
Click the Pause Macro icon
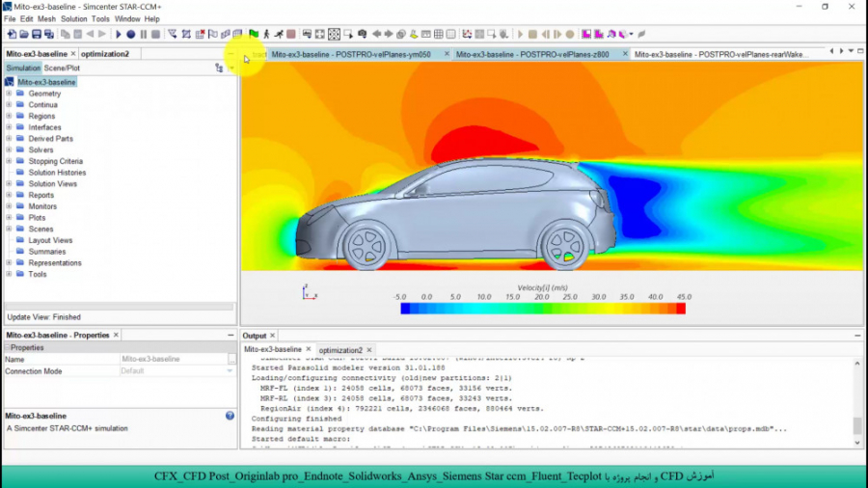[x=144, y=35]
